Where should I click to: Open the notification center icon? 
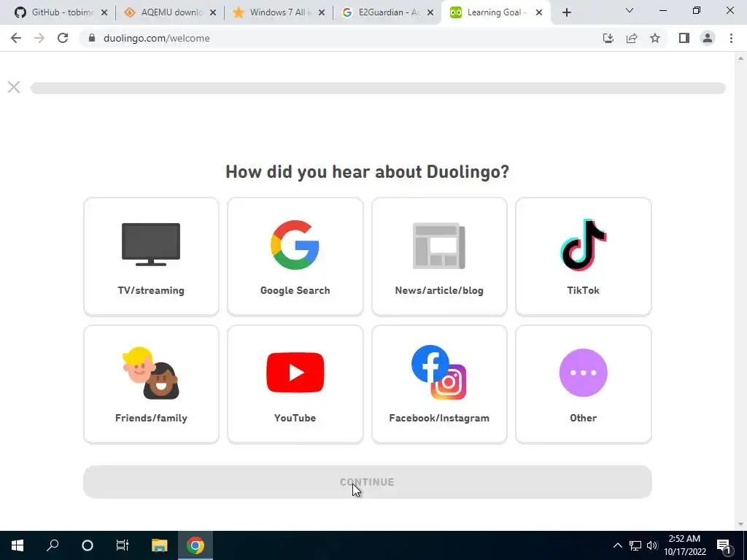click(x=724, y=545)
